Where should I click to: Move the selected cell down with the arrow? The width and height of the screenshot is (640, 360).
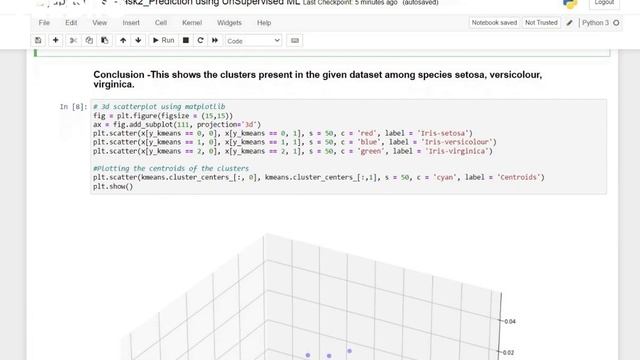138,40
